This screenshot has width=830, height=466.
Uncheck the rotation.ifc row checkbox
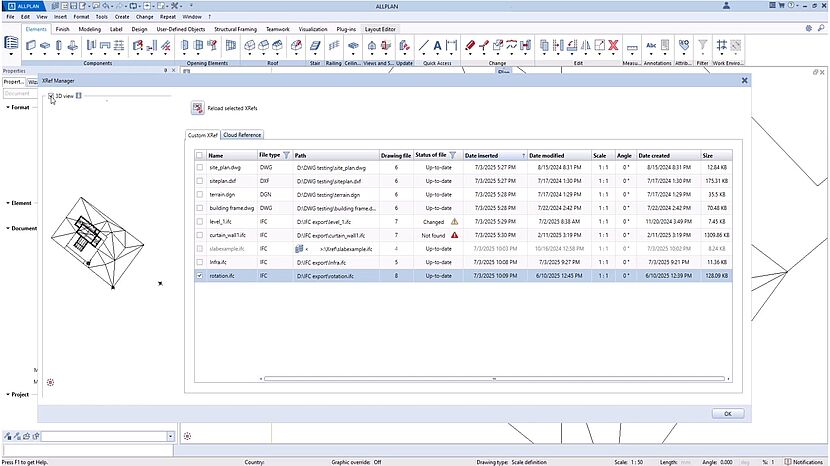(201, 275)
